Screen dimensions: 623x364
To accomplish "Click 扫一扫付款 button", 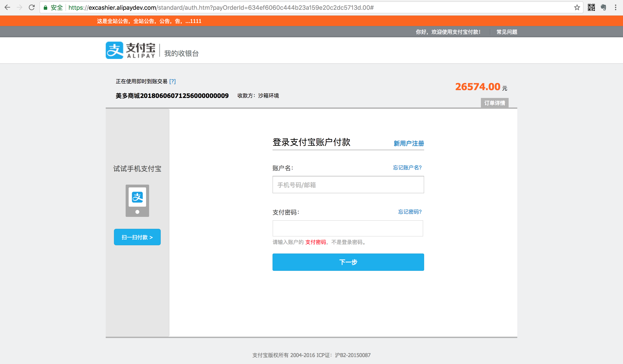I will coord(137,237).
